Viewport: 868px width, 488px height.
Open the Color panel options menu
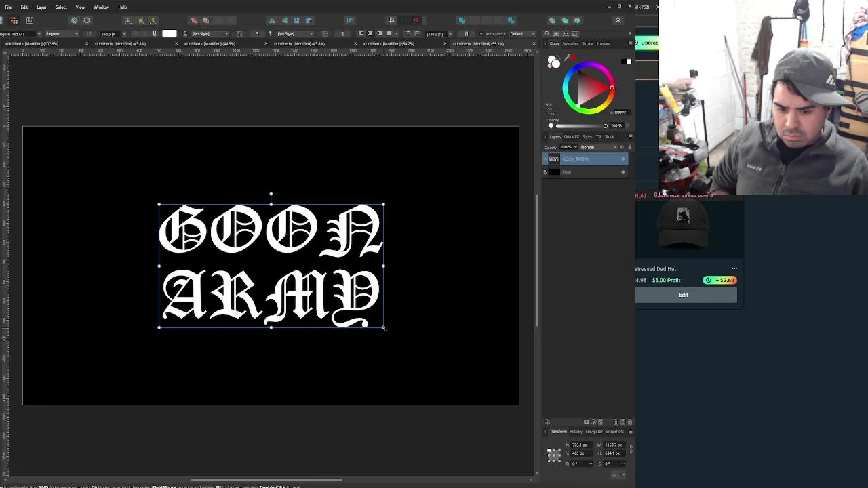(x=630, y=43)
